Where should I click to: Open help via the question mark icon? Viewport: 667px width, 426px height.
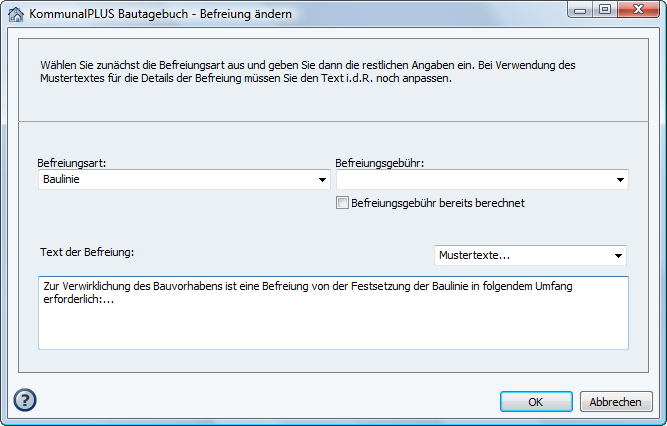point(25,400)
